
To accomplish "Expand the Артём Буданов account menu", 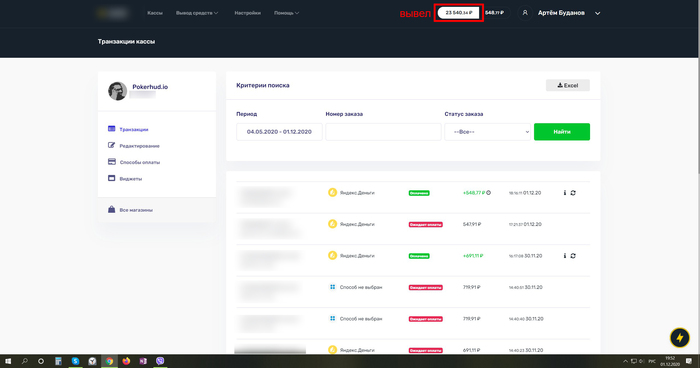I will click(569, 13).
